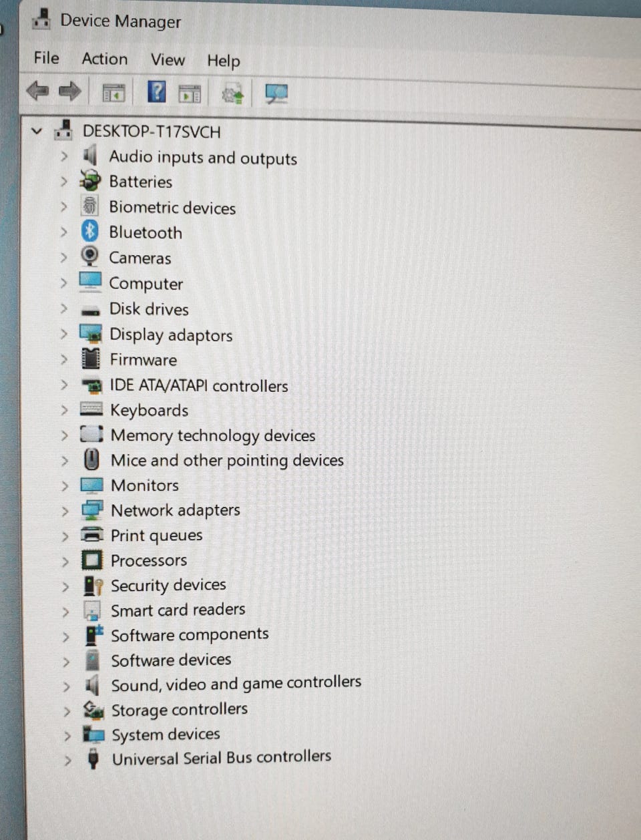This screenshot has height=840, width=641.
Task: Click the Back arrow toolbar icon
Action: coord(37,90)
